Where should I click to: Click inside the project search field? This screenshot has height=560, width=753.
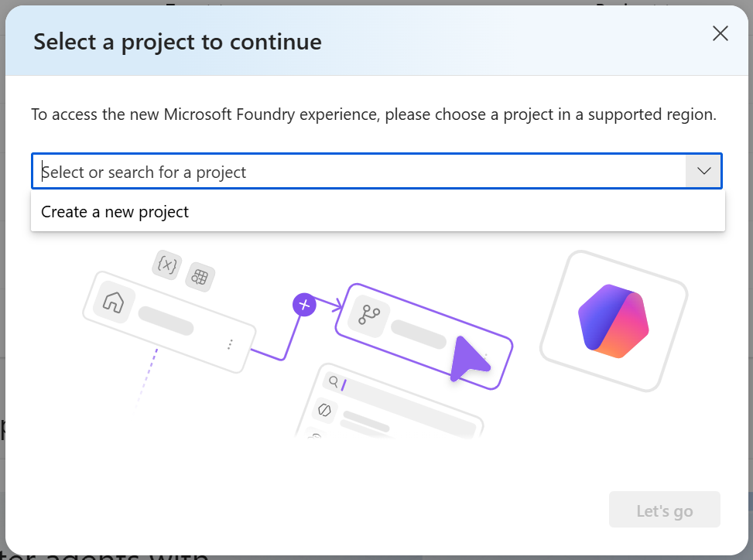tap(310, 171)
